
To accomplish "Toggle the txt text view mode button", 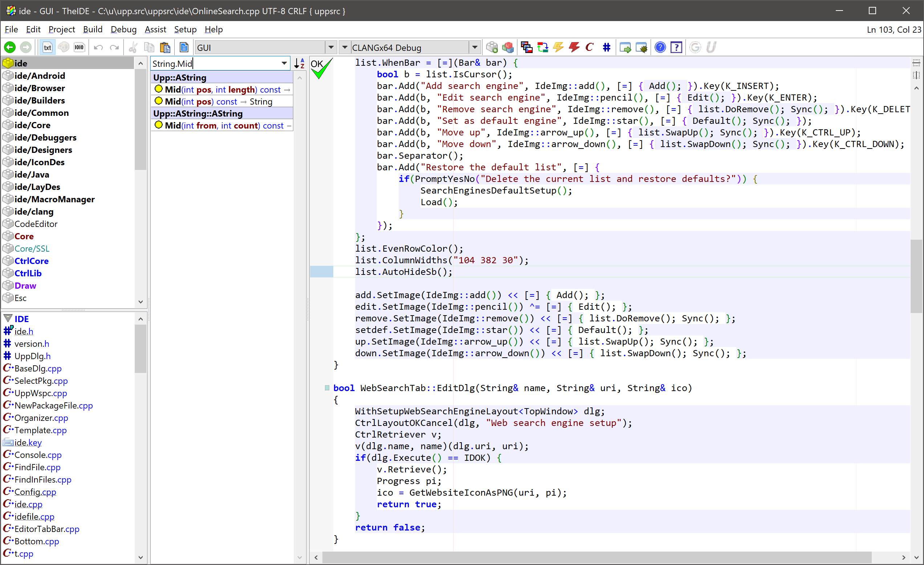I will click(x=47, y=48).
